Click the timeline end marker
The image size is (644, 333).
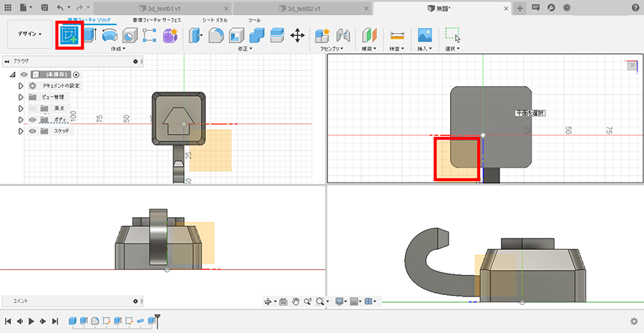(x=157, y=319)
